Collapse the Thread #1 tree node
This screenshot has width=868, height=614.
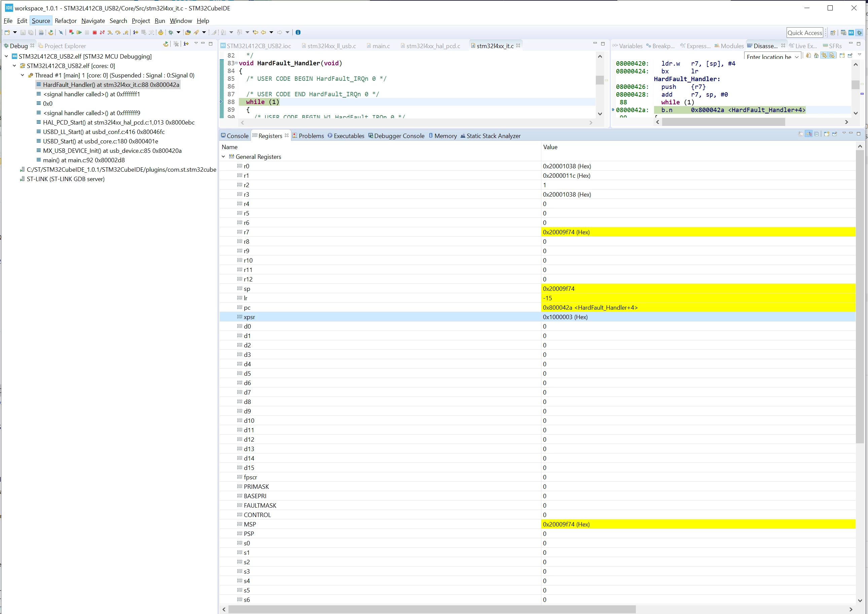pyautogui.click(x=22, y=75)
